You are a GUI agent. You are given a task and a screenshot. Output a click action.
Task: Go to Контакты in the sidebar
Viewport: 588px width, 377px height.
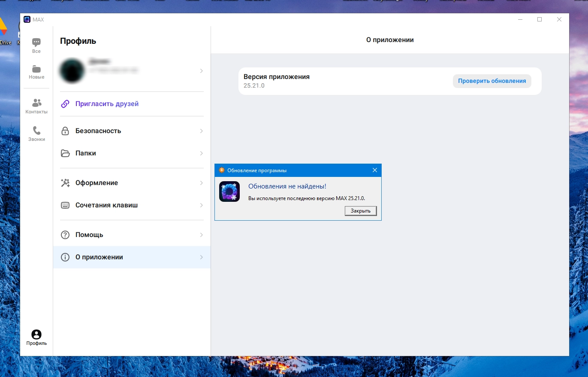[x=36, y=103]
